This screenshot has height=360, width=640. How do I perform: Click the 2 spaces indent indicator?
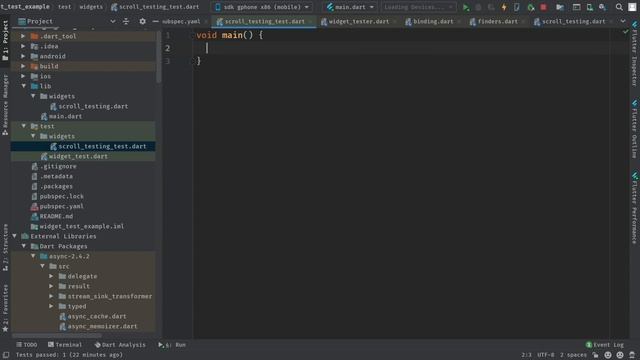[573, 355]
